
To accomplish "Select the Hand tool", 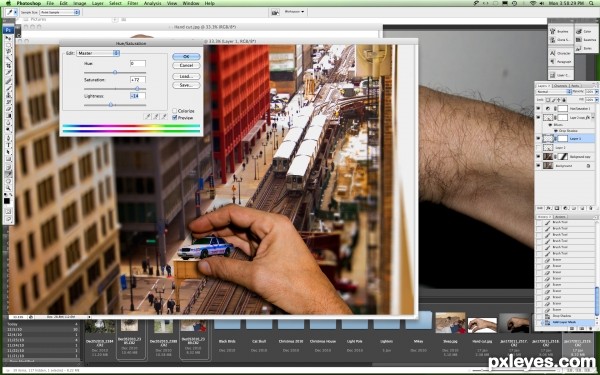I will (8, 182).
